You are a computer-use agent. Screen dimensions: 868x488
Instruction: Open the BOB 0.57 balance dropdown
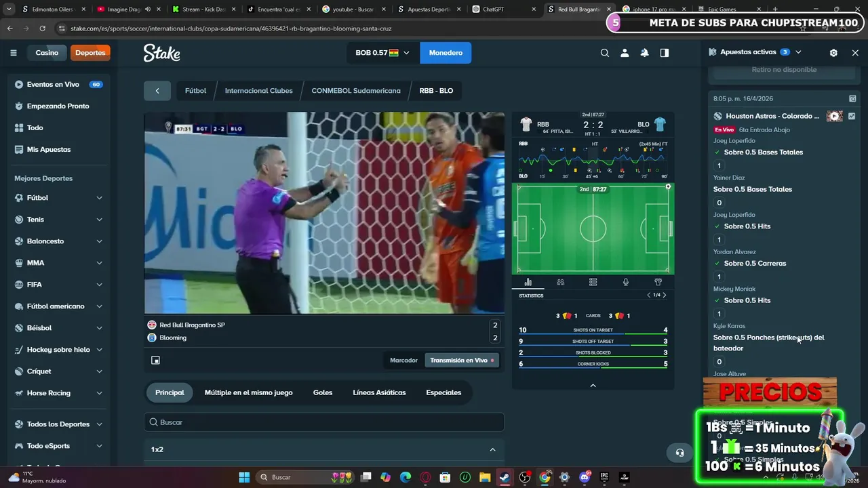tap(382, 53)
